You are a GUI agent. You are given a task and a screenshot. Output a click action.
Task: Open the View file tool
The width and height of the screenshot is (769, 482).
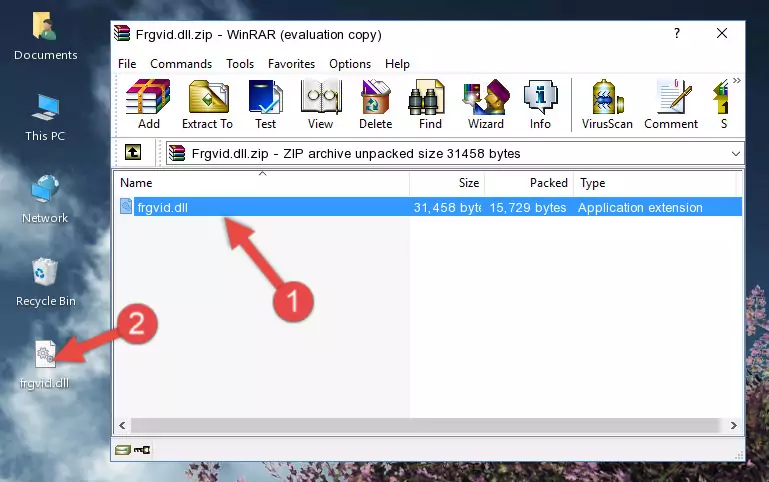321,104
